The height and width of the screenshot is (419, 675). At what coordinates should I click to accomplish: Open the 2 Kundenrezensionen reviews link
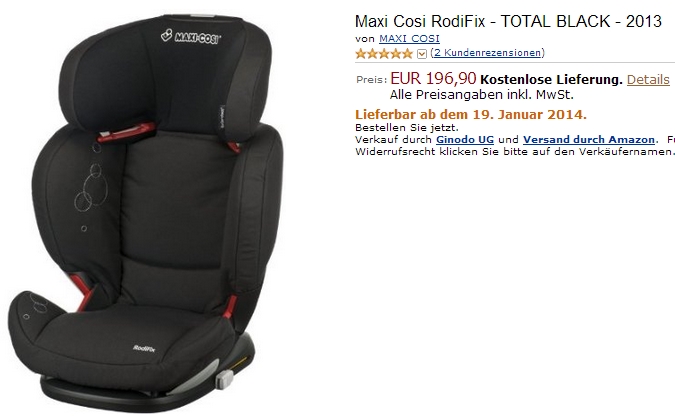(487, 53)
